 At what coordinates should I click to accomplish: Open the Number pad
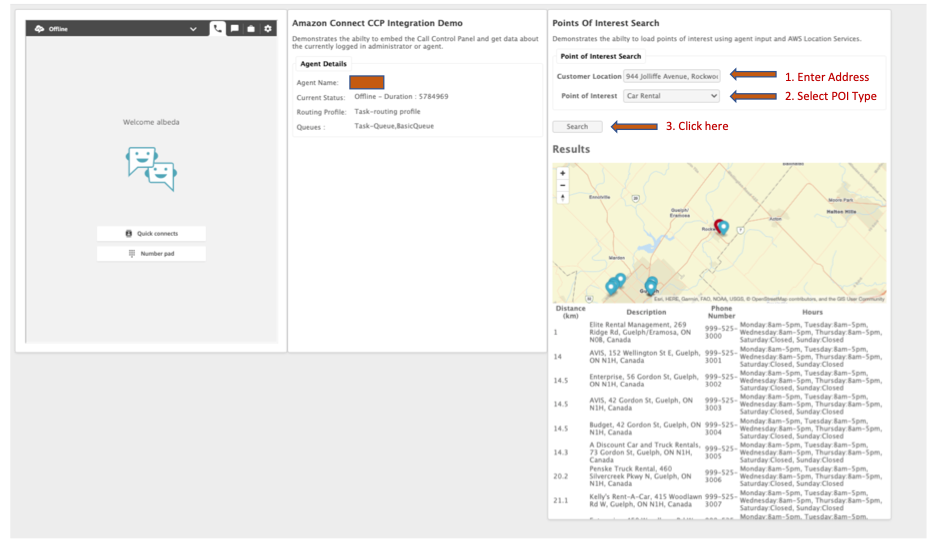[x=152, y=253]
